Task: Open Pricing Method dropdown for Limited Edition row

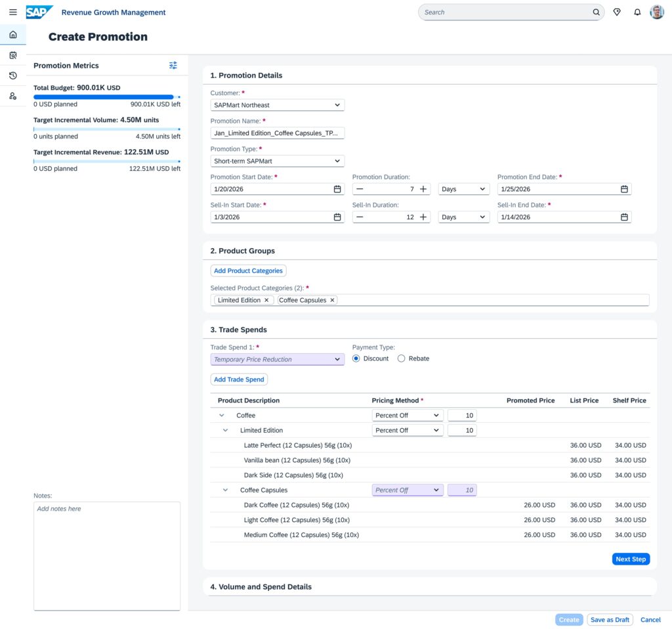Action: (407, 430)
